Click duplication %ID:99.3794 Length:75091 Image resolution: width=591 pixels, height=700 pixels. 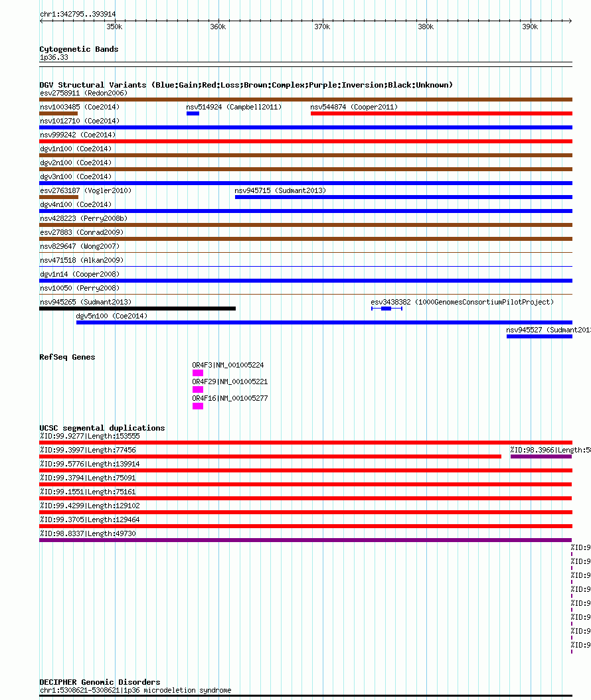tap(88, 478)
